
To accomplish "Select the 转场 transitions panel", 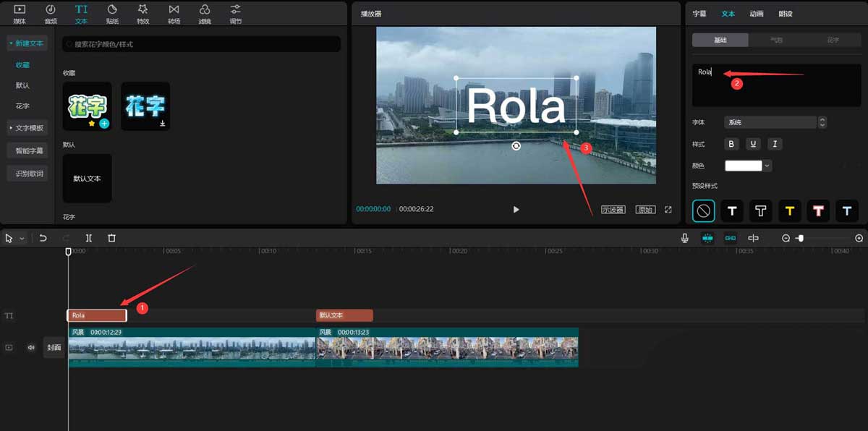I will click(x=174, y=13).
